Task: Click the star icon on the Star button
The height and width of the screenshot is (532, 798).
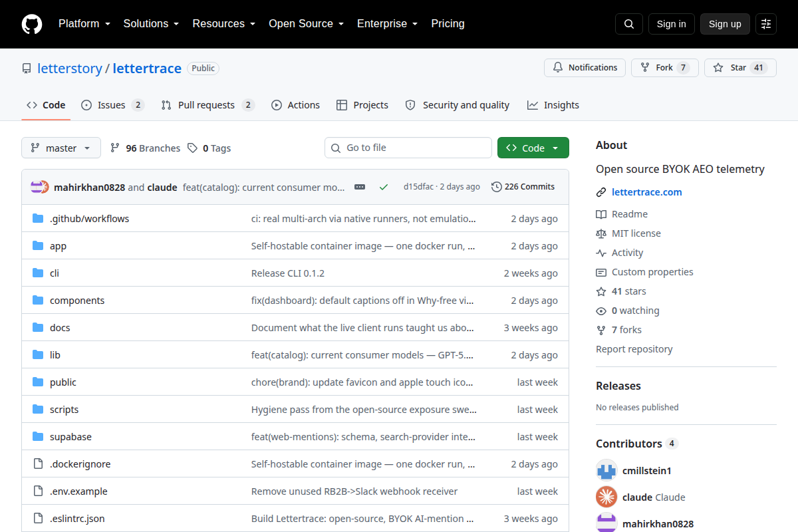Action: (718, 68)
